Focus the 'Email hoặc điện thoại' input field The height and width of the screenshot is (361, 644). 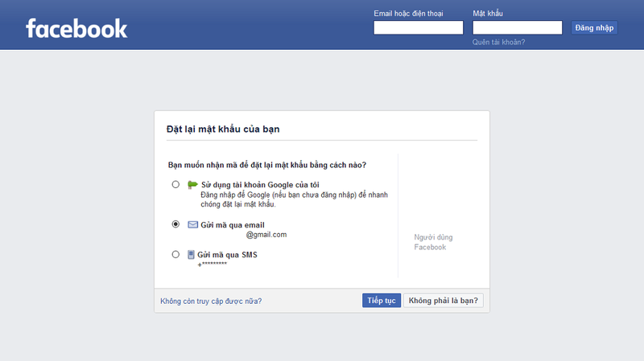(418, 27)
